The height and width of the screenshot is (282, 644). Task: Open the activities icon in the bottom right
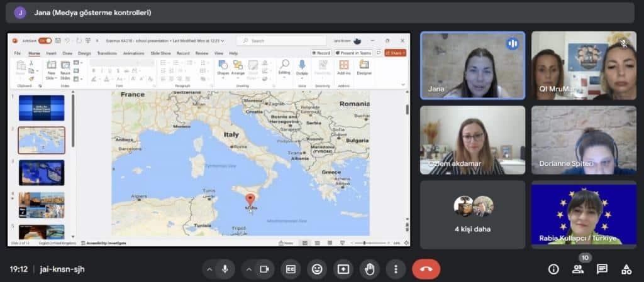(x=626, y=269)
